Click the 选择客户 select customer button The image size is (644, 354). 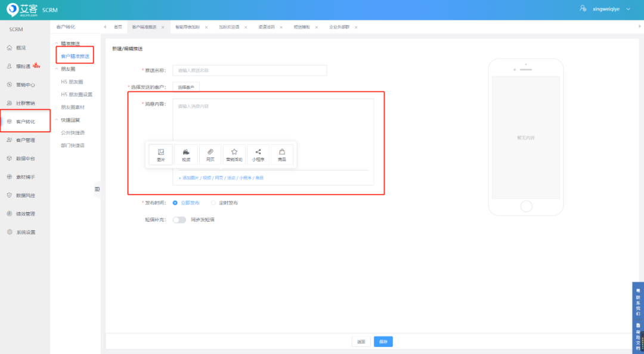click(186, 88)
